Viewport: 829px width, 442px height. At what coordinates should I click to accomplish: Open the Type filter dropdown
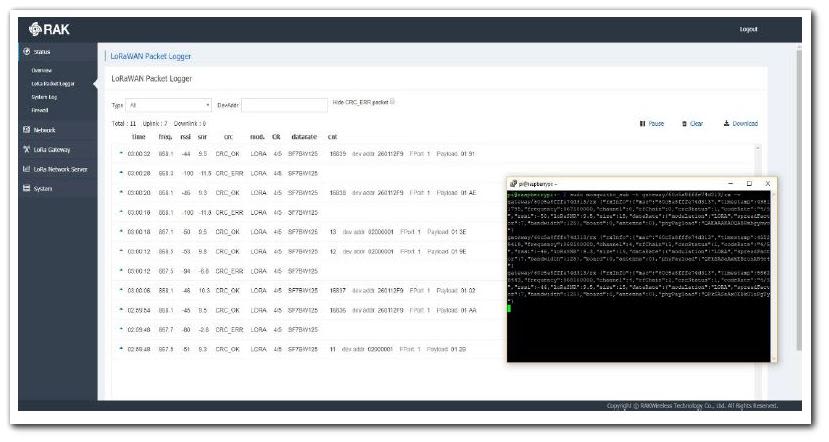click(169, 105)
